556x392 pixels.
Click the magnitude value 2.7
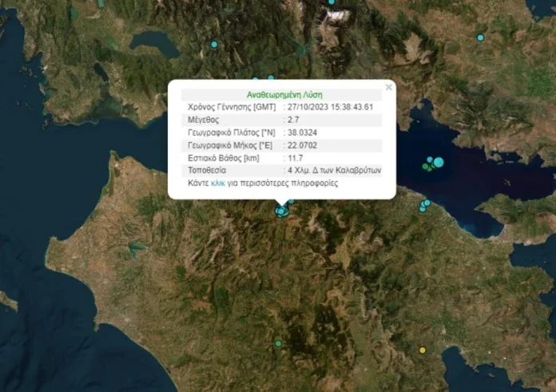[x=293, y=120]
